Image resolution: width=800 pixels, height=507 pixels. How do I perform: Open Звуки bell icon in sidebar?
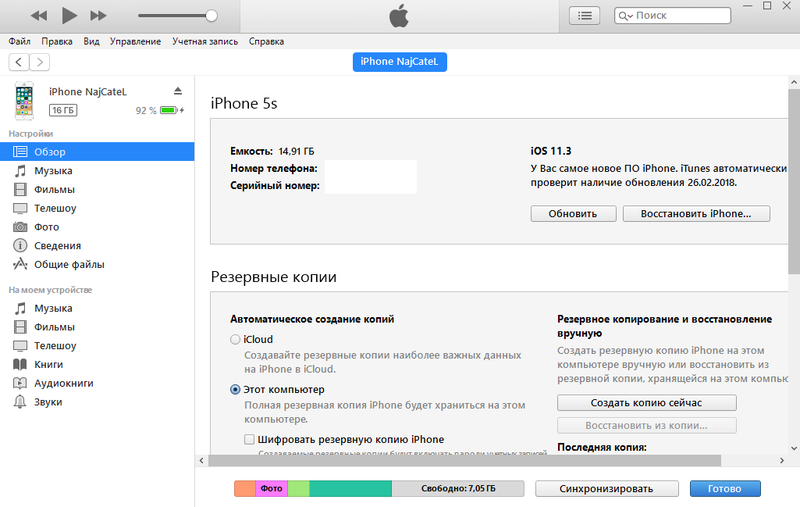[20, 402]
